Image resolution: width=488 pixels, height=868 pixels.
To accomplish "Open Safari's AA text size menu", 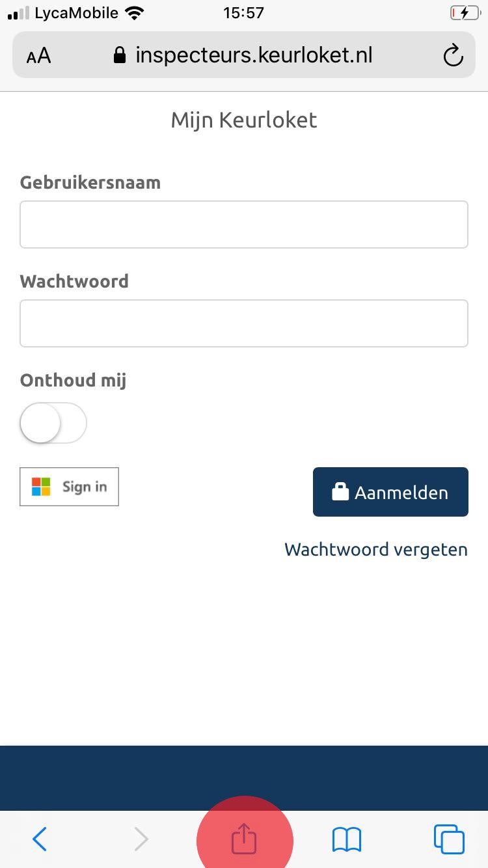I will pyautogui.click(x=38, y=56).
